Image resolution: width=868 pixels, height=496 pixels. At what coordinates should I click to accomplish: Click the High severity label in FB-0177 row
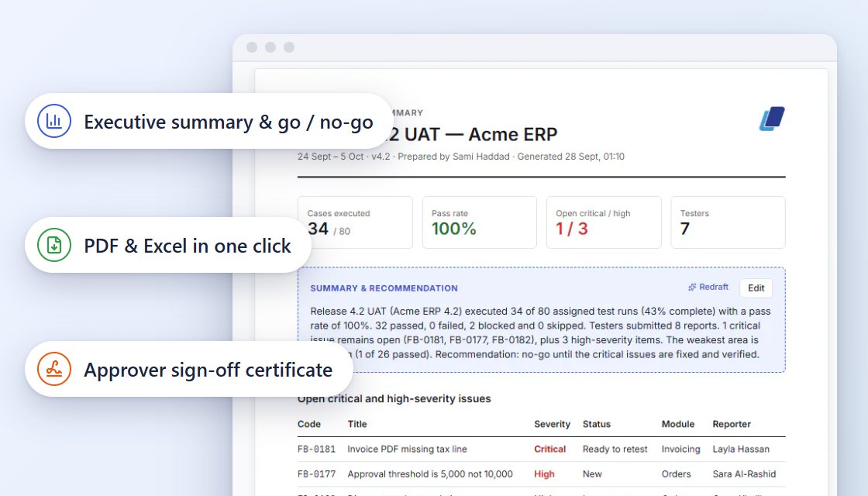tap(544, 474)
